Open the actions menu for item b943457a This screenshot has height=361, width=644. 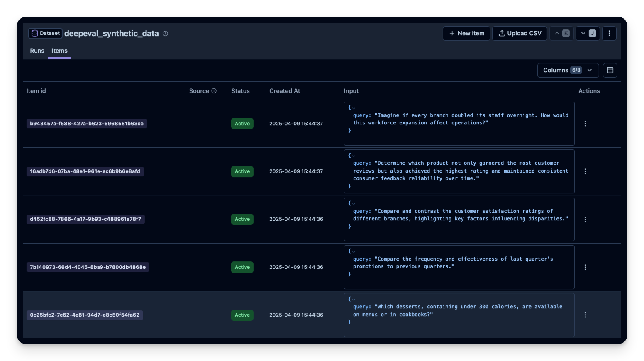(x=585, y=123)
